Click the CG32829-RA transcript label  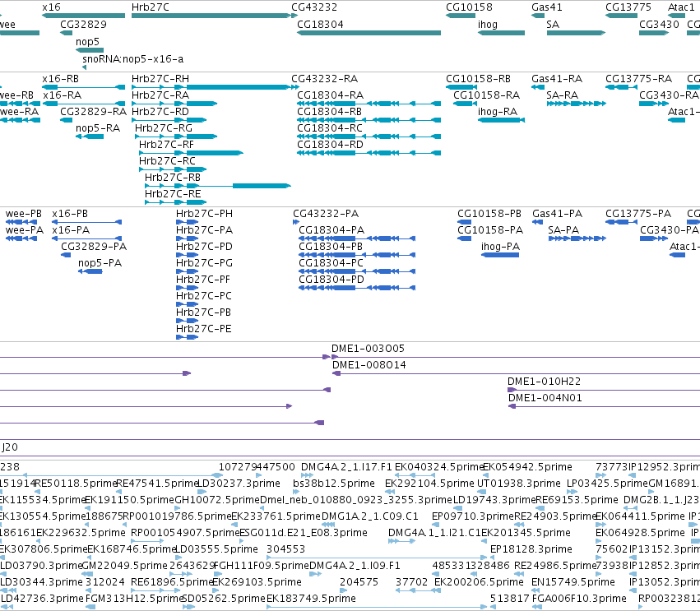click(x=93, y=112)
